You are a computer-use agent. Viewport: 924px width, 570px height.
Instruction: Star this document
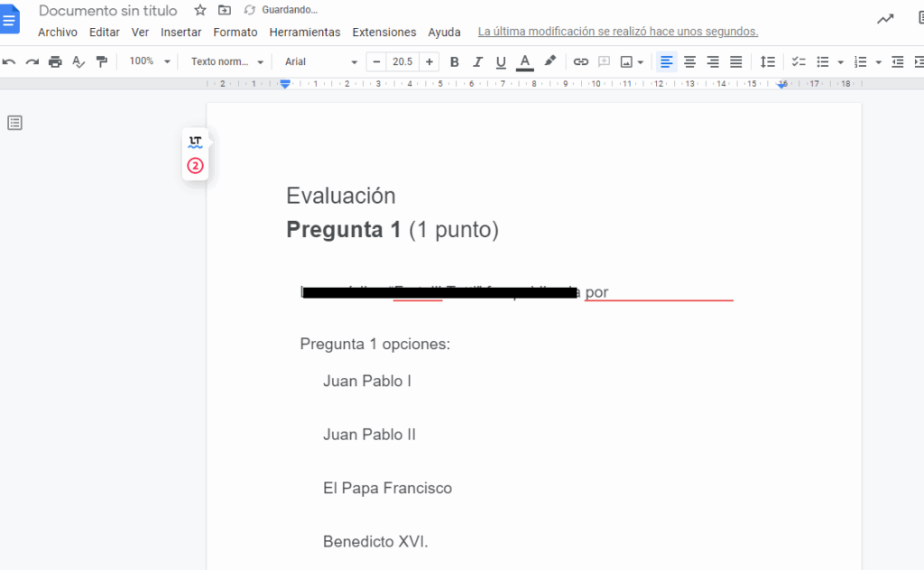[200, 10]
